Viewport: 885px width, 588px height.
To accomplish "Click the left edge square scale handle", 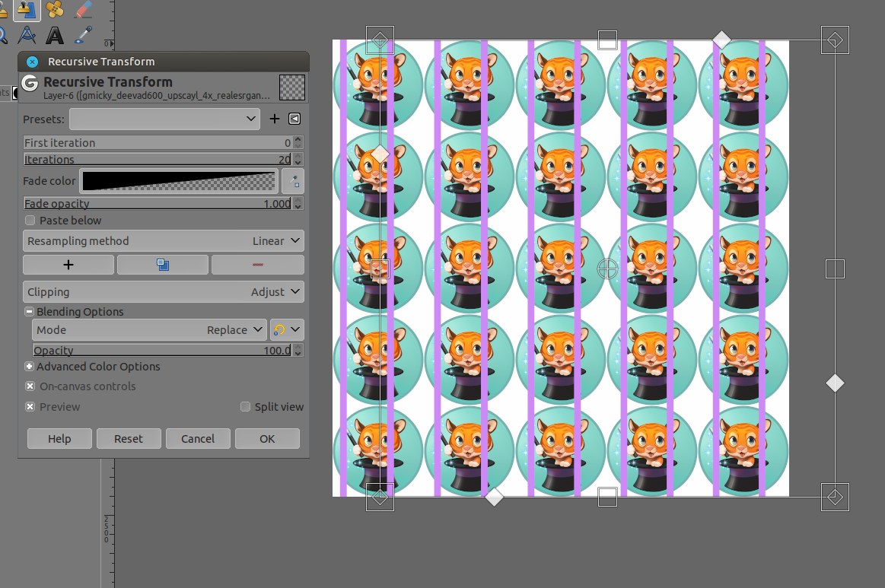I will (380, 269).
